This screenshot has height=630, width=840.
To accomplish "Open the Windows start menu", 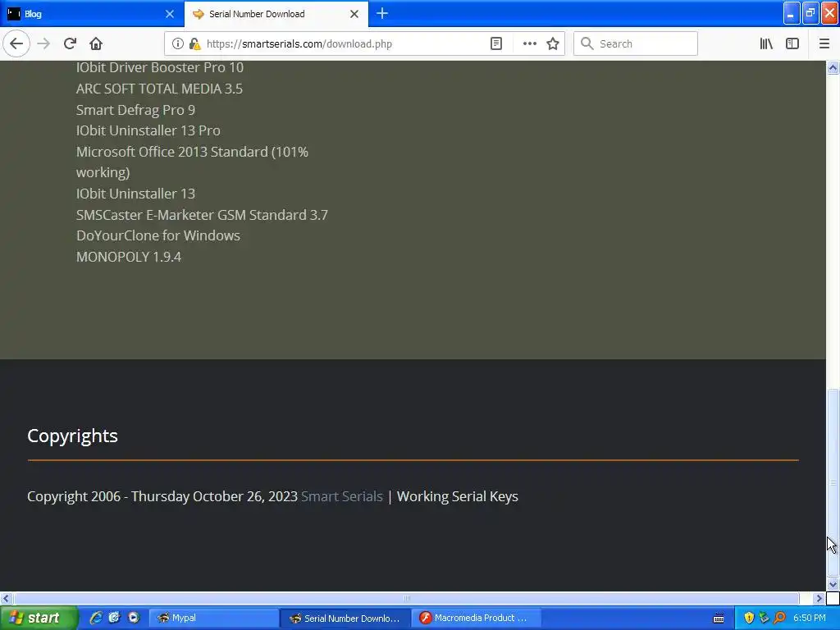I will pos(38,618).
